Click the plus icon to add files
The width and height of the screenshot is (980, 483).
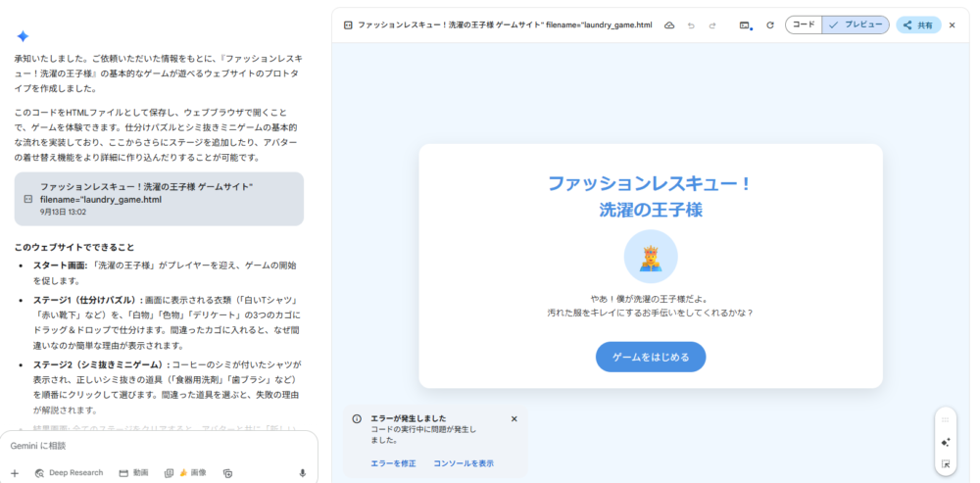tap(15, 473)
